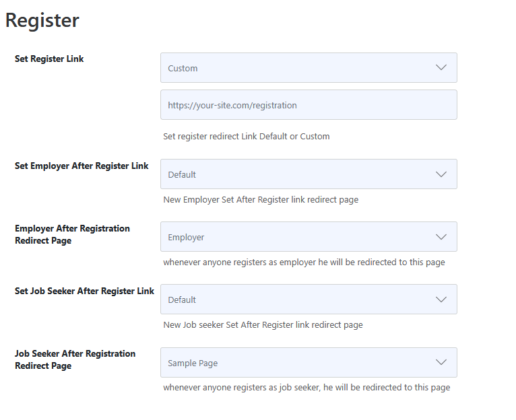Click chevron arrow of Employer page dropdown
516x420 pixels.
click(441, 237)
